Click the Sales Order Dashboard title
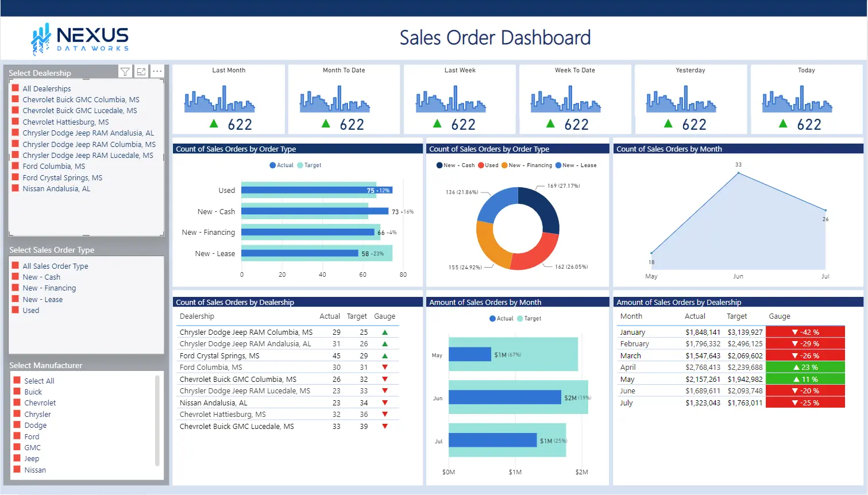The width and height of the screenshot is (868, 495). (495, 38)
